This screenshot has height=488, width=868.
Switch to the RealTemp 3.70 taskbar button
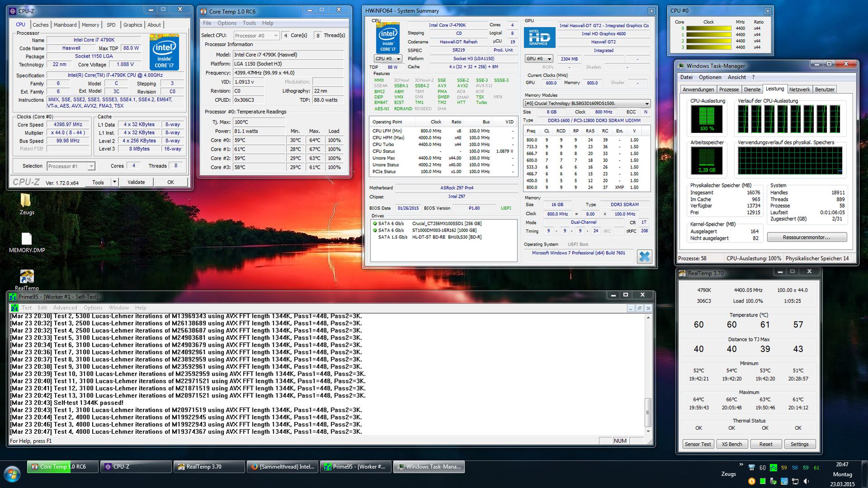209,467
